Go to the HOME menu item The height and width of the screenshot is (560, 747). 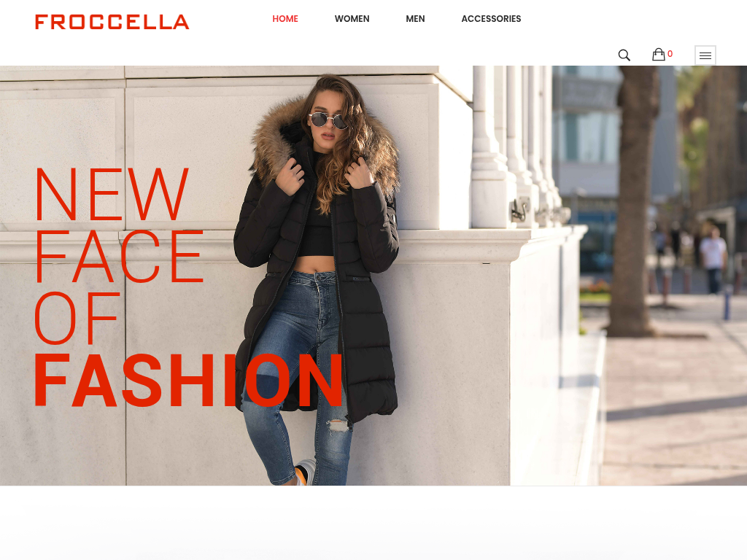(x=285, y=19)
